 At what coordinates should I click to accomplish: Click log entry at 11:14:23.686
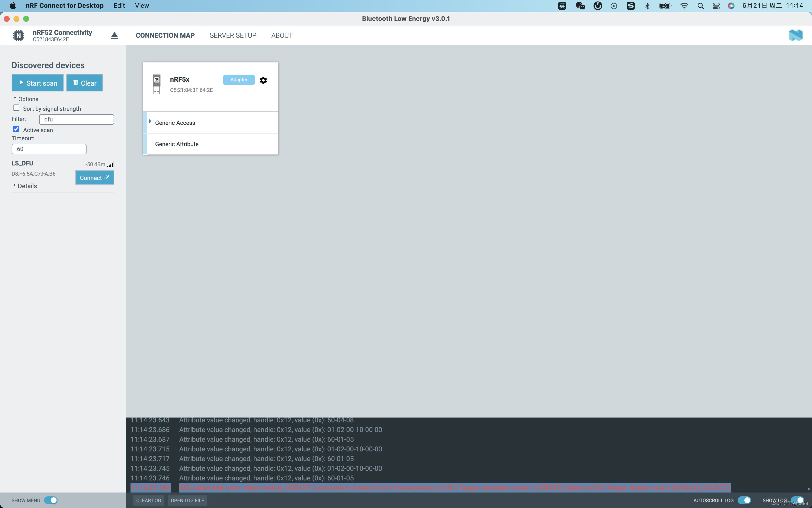pos(256,430)
